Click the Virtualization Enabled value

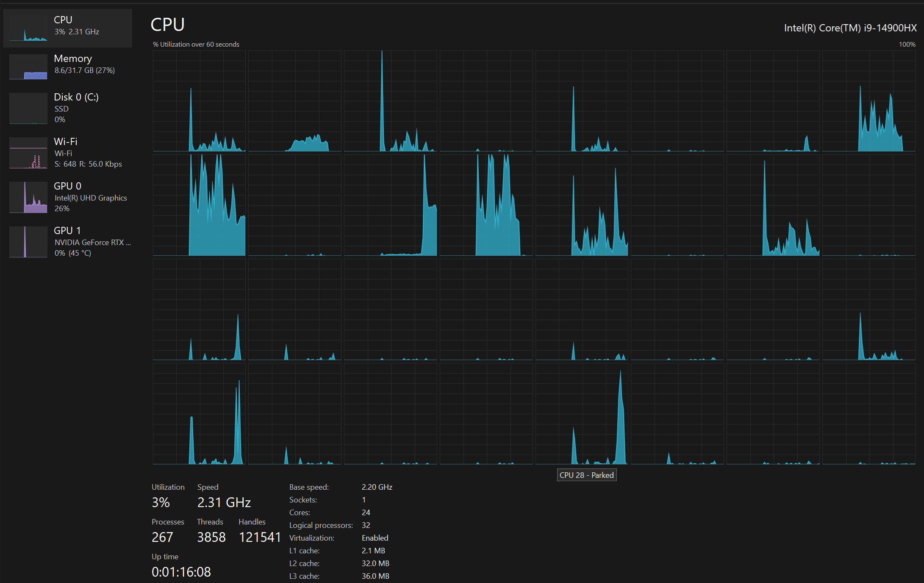(x=375, y=538)
